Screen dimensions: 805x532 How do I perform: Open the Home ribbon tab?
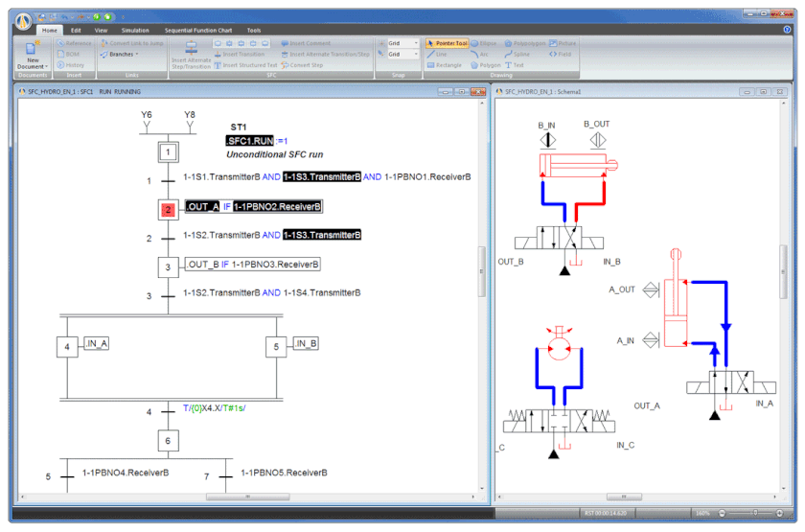[x=50, y=31]
